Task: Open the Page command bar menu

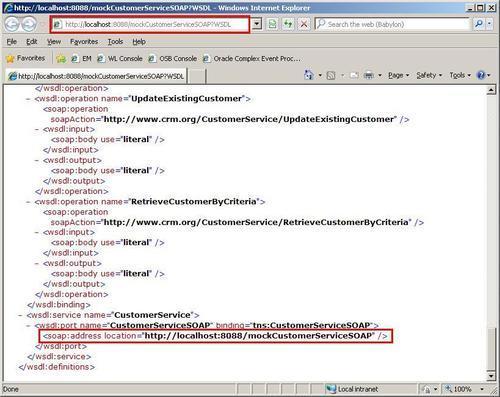Action: [398, 75]
